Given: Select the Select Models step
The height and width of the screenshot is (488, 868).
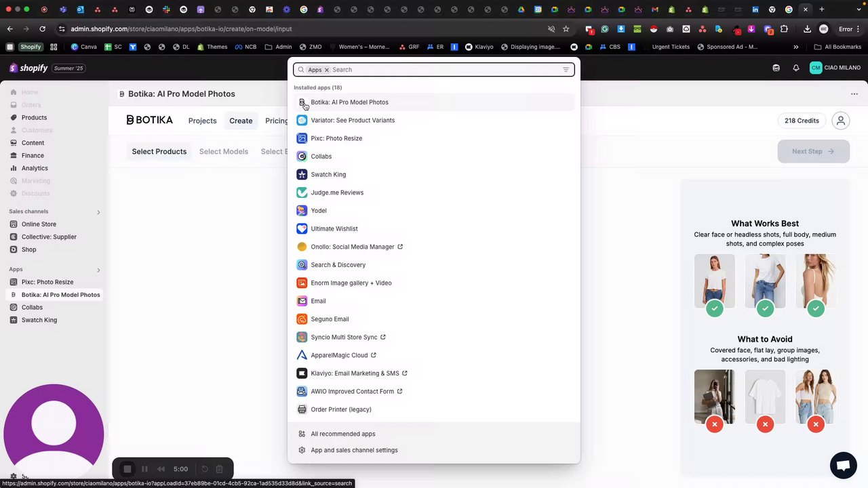Looking at the screenshot, I should click(224, 152).
